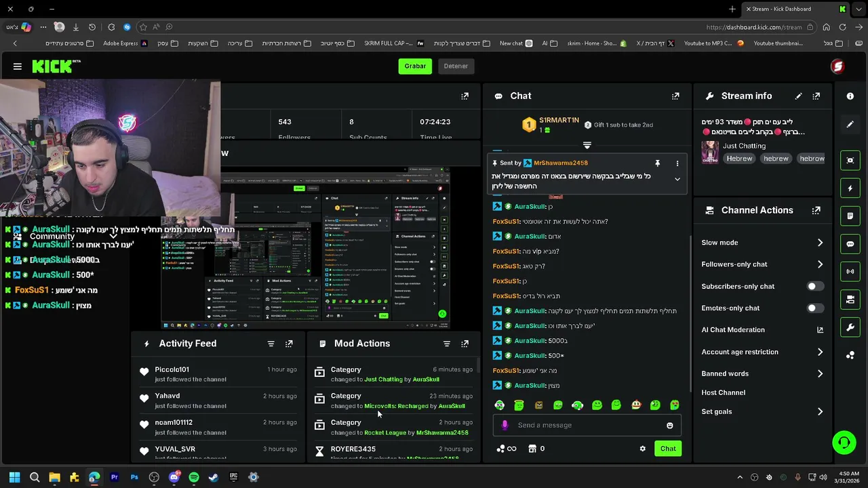The height and width of the screenshot is (488, 868).
Task: Click the Just Chatting category thumbnail
Action: 710,152
